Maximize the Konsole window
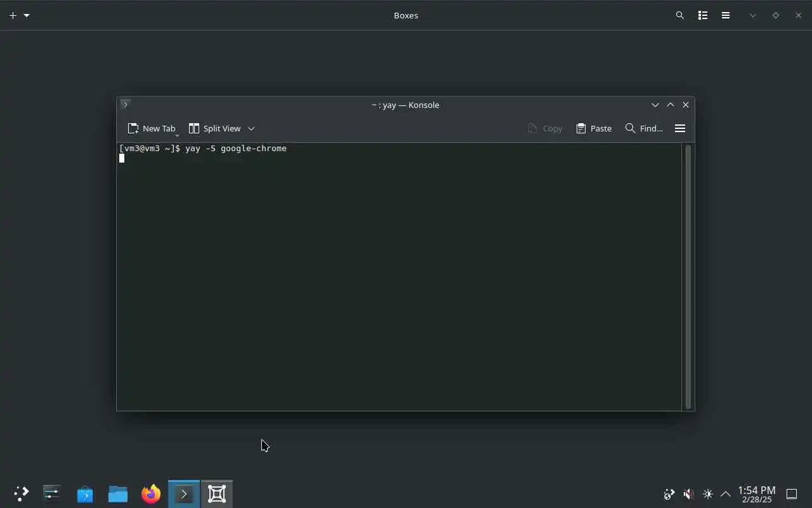 [671, 105]
